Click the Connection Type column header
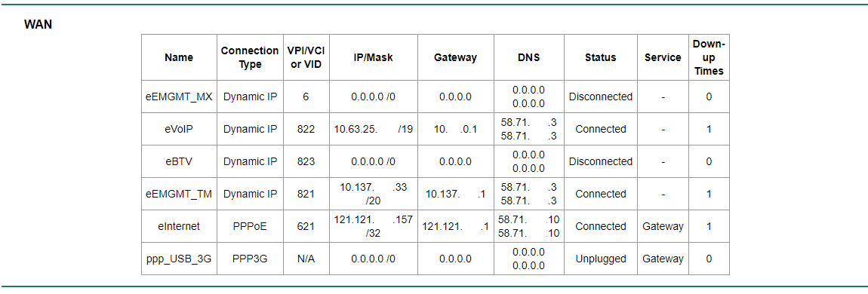Screen dimensions: 868x294 [250, 57]
